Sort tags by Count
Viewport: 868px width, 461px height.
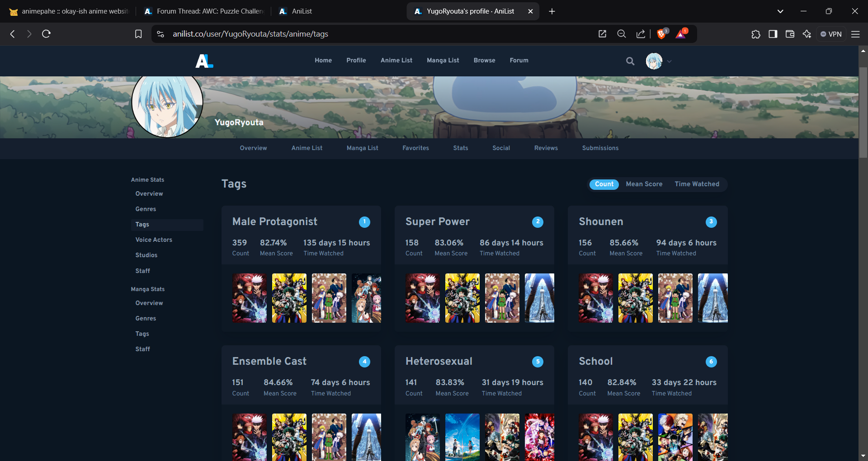point(604,184)
